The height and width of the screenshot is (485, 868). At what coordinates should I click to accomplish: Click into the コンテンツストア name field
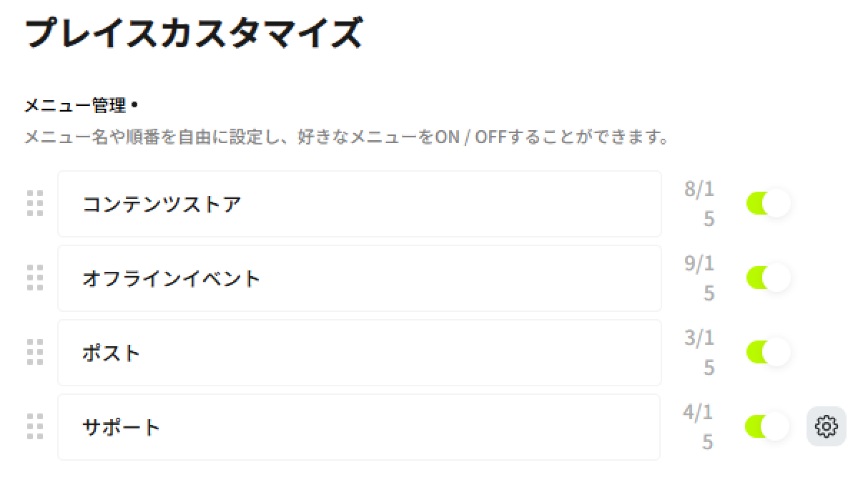click(x=359, y=204)
